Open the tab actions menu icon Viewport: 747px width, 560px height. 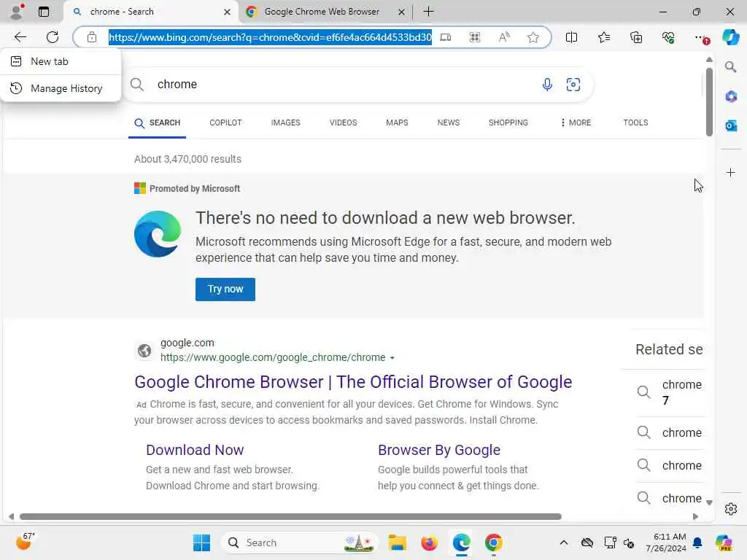[x=43, y=12]
